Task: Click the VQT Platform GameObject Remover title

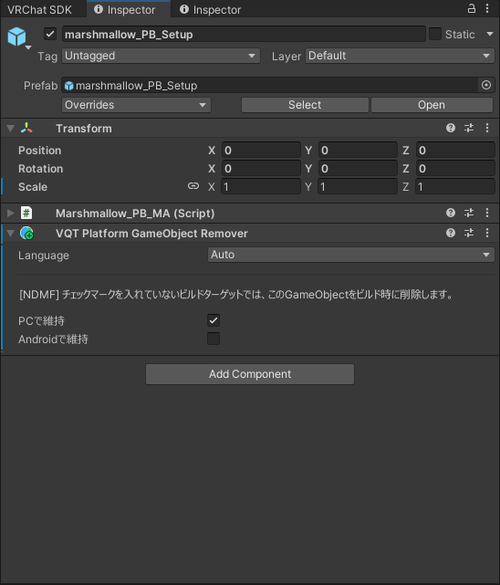Action: [x=151, y=233]
